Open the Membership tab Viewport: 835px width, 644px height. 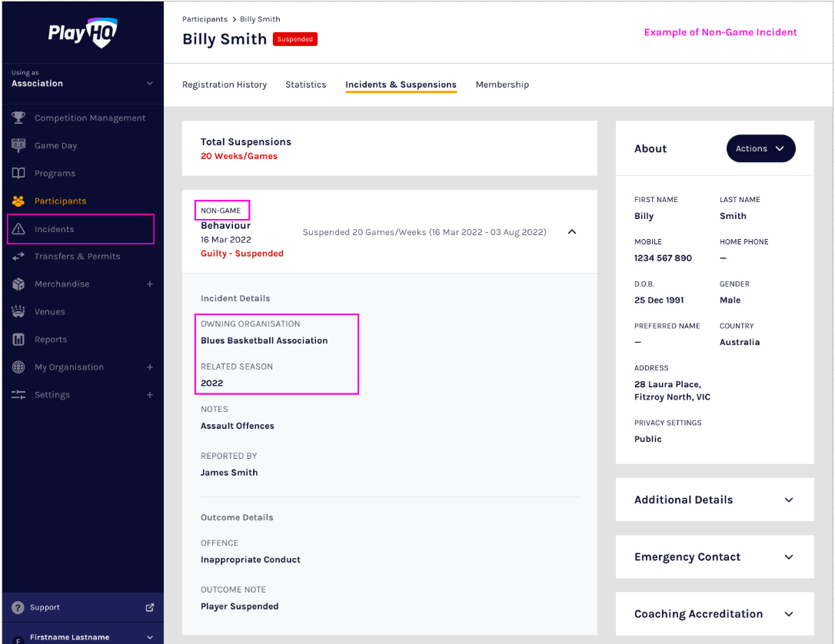(x=502, y=85)
